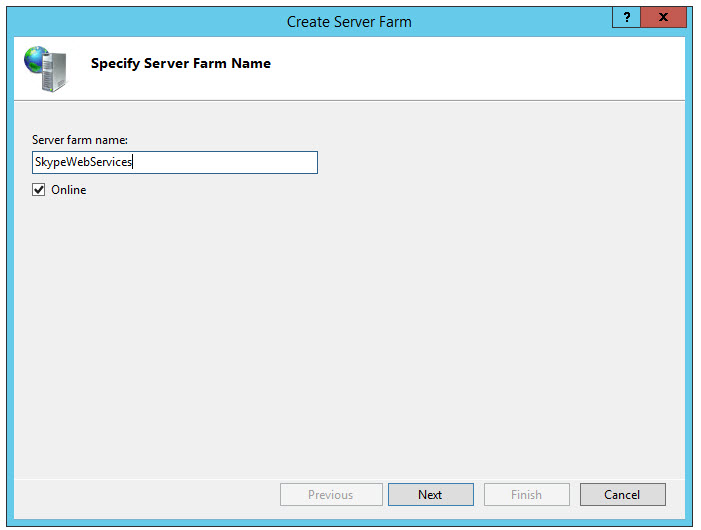Image resolution: width=701 pixels, height=530 pixels.
Task: Click the blank gray wizard content area
Action: (350, 330)
